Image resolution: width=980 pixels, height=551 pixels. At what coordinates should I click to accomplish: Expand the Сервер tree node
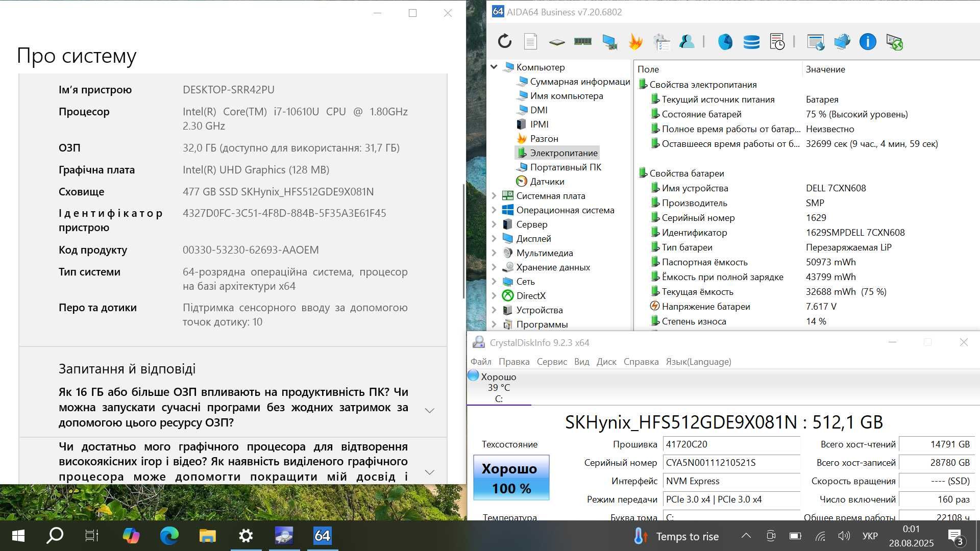tap(494, 224)
